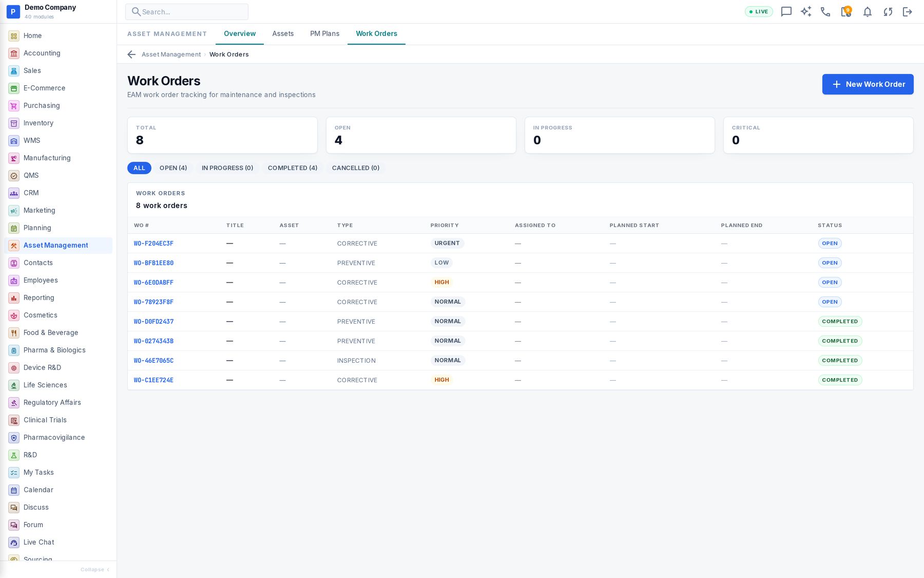Switch to the Assets tab

pyautogui.click(x=283, y=34)
